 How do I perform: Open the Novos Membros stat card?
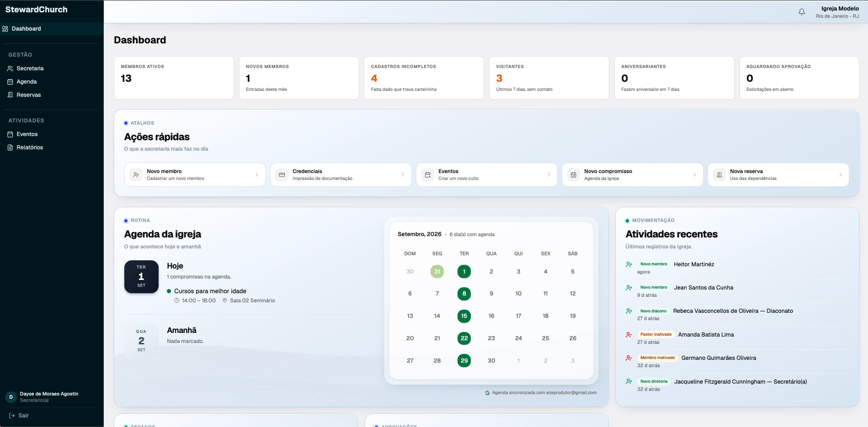(299, 78)
